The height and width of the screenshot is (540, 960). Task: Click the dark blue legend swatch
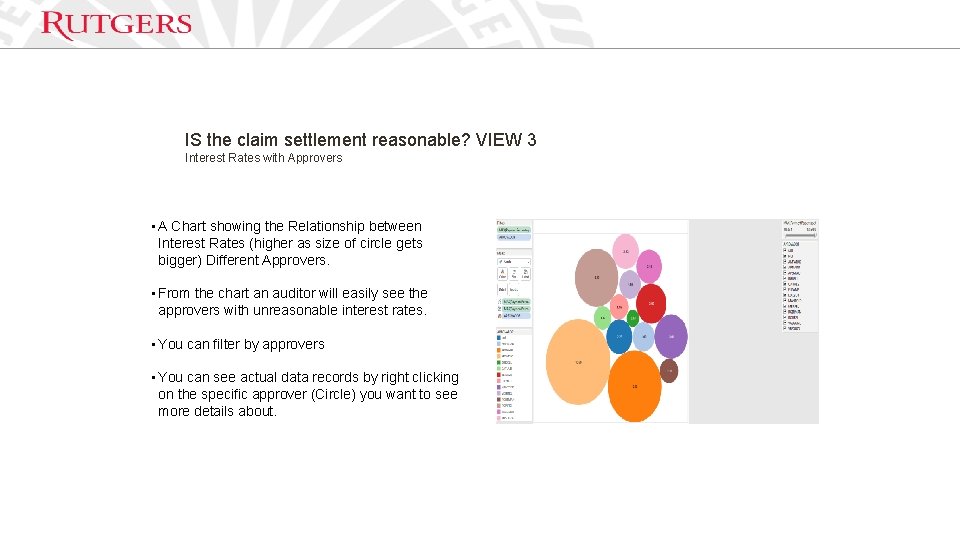(499, 338)
